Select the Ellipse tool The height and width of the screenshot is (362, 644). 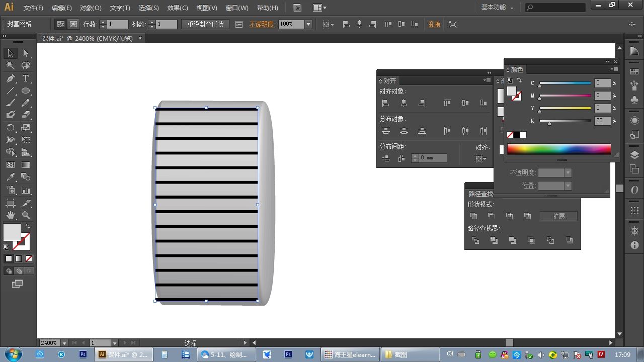[x=26, y=91]
